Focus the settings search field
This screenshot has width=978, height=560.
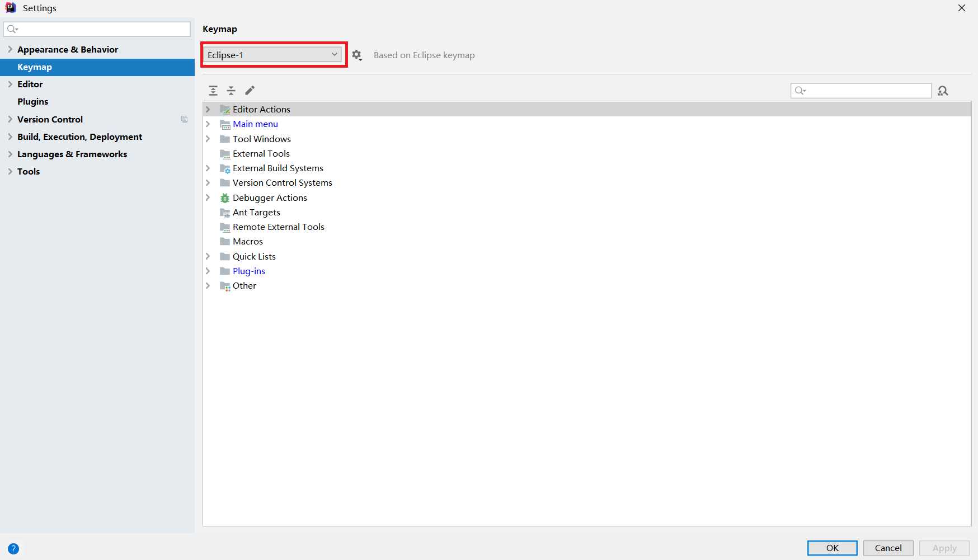click(97, 29)
